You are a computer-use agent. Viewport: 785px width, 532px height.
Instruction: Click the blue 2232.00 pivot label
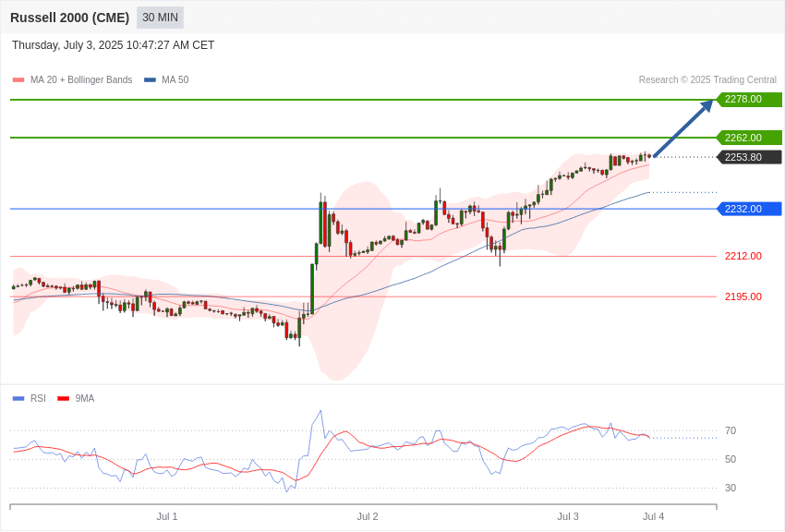click(750, 209)
